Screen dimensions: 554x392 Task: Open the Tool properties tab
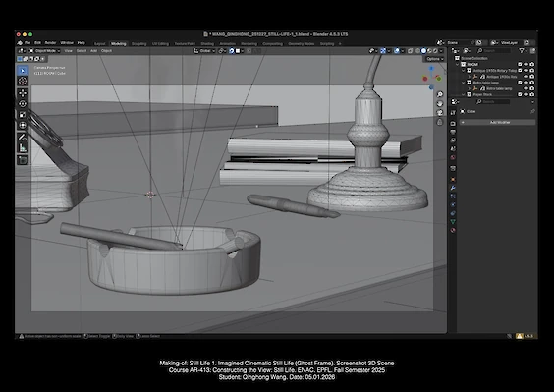point(453,112)
